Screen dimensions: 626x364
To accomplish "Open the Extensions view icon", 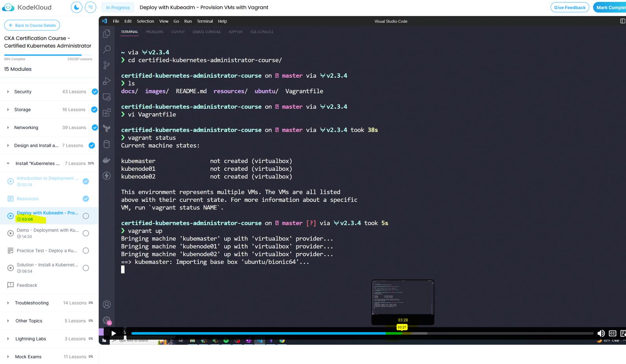I will click(x=107, y=113).
